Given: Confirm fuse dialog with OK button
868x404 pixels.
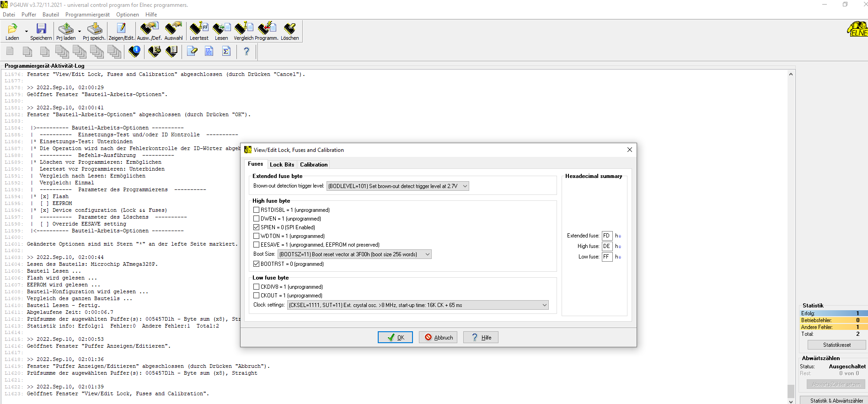Looking at the screenshot, I should (x=395, y=337).
